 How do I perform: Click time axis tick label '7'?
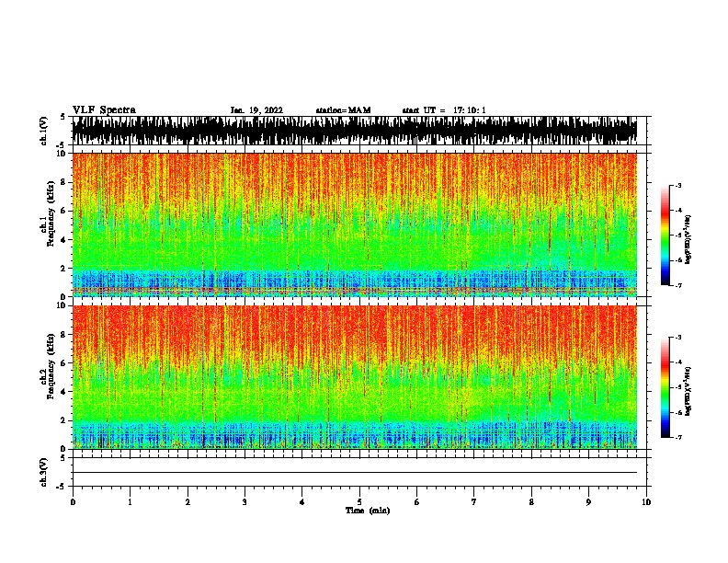(x=474, y=502)
